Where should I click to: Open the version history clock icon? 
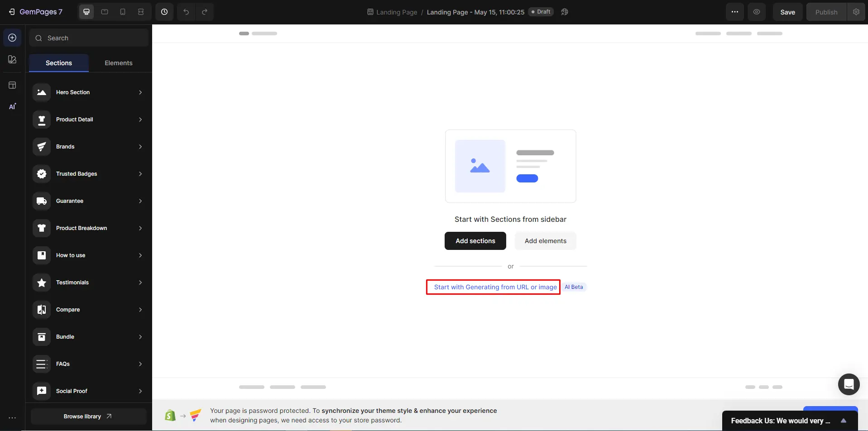(164, 12)
